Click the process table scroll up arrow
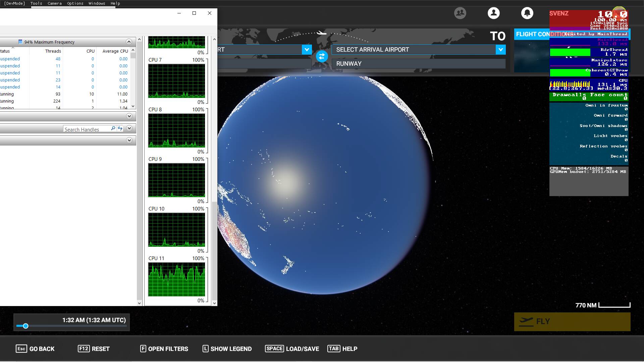Viewport: 644px width, 362px height. [x=133, y=50]
